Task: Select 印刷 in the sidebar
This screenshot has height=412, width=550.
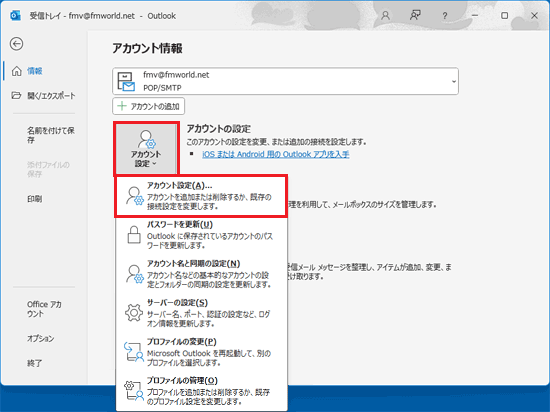Action: [35, 199]
